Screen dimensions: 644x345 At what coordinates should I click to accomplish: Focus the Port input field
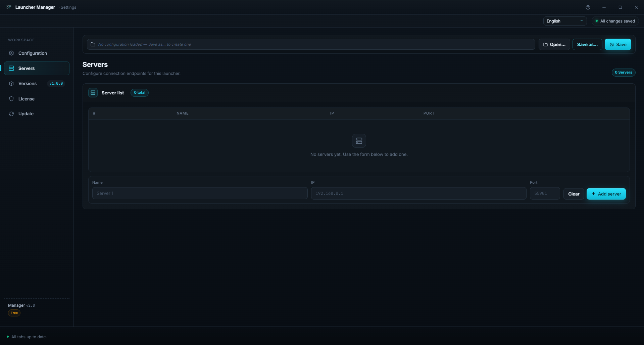(545, 193)
